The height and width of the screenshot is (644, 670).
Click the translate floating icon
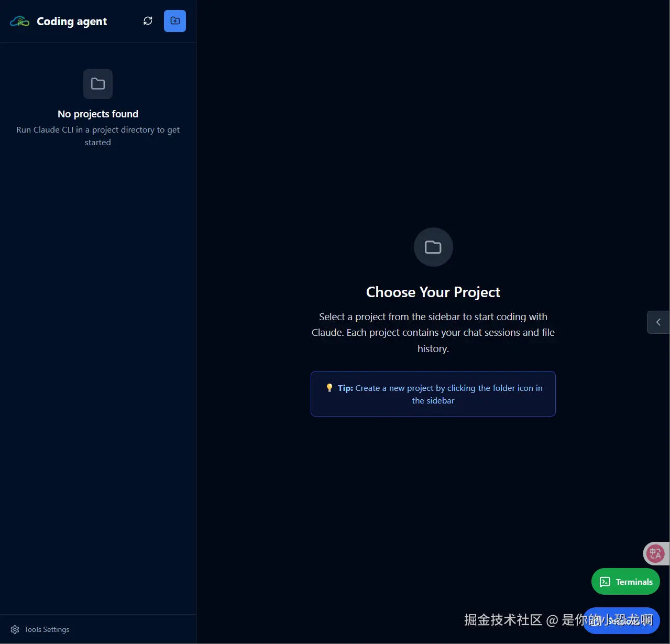656,553
